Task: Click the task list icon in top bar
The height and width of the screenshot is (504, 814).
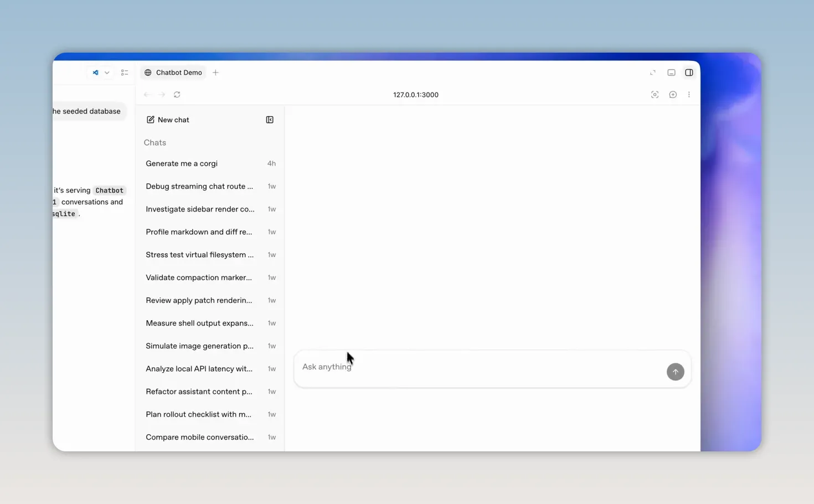Action: (125, 73)
